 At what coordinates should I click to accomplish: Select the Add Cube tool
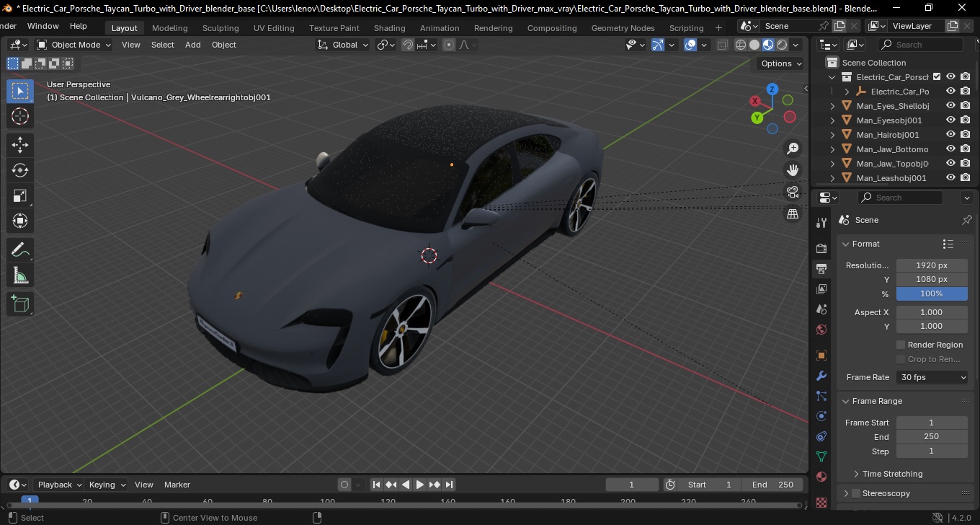20,304
